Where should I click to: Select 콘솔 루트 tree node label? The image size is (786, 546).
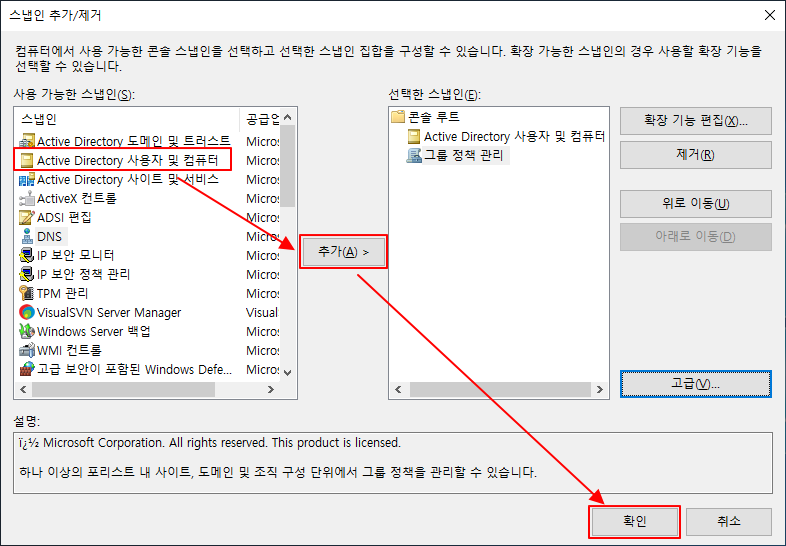434,117
